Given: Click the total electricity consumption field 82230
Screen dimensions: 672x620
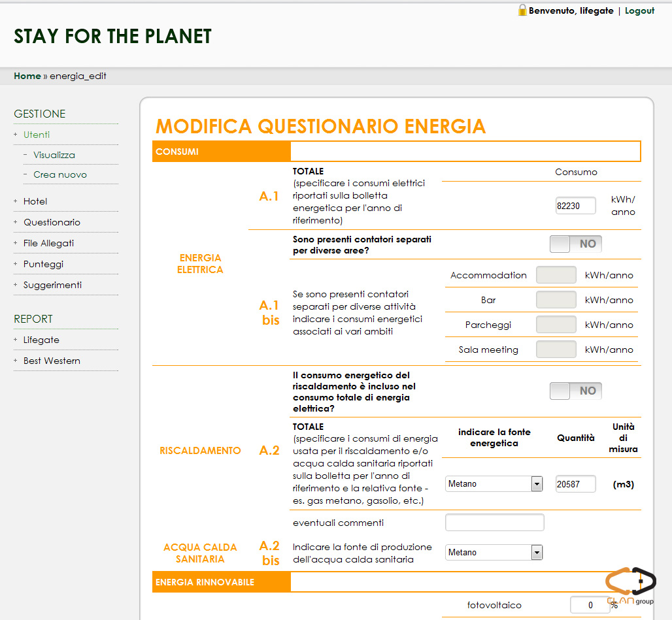Looking at the screenshot, I should coord(575,206).
